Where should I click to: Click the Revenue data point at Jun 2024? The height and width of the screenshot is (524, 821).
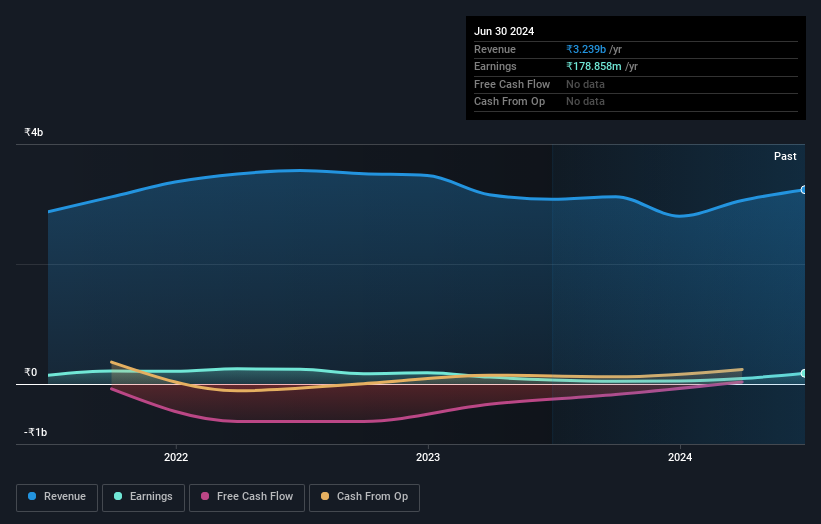804,189
